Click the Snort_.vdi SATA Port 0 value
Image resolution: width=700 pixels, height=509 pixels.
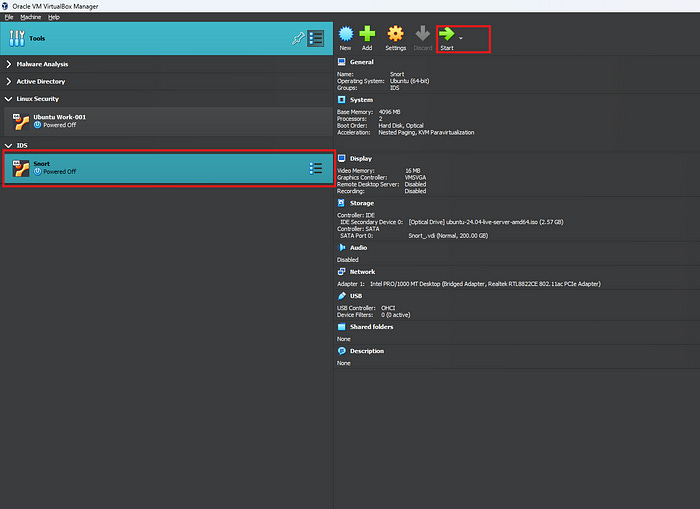pos(448,236)
